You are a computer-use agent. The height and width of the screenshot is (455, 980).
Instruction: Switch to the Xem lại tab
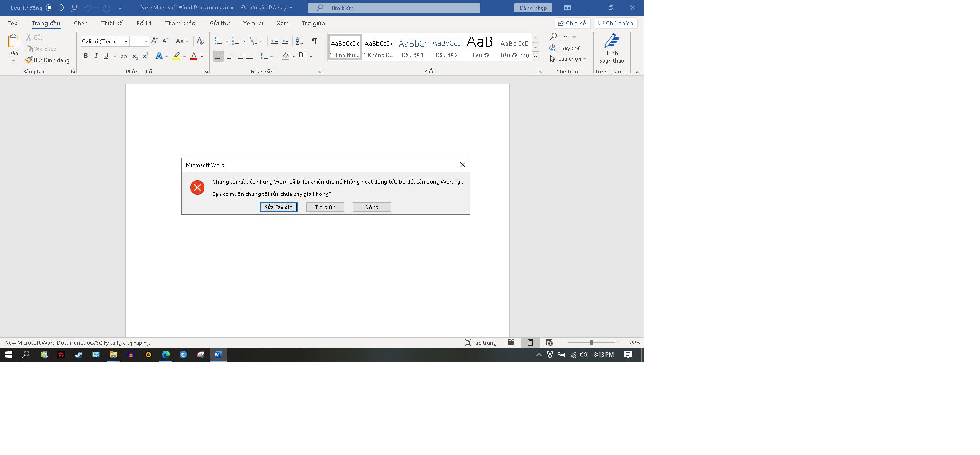tap(253, 23)
